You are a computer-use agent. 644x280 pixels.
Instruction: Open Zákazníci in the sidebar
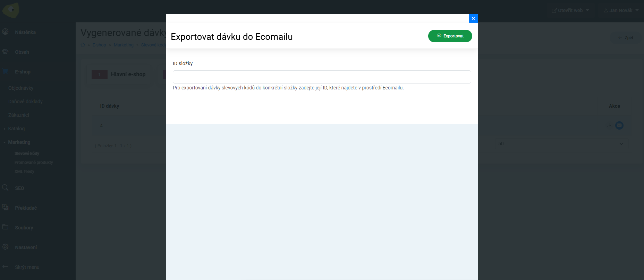[19, 115]
